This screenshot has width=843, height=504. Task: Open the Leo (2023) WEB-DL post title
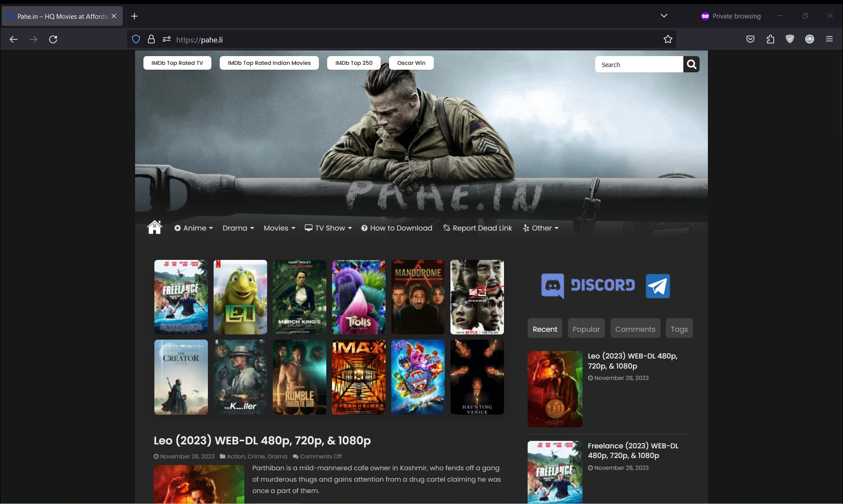point(262,440)
